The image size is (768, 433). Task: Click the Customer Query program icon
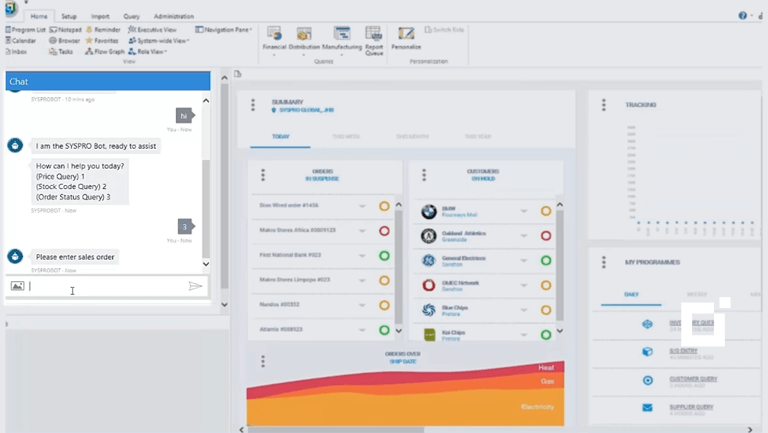tap(648, 380)
